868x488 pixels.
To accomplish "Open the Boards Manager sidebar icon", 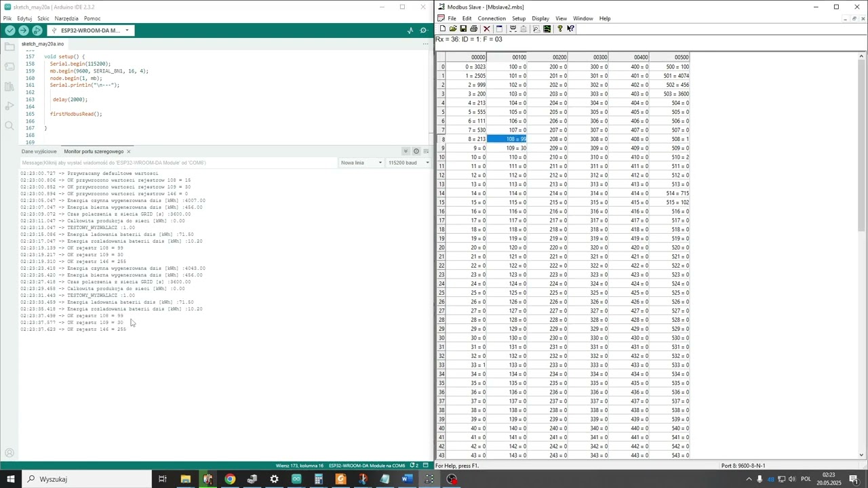I will coord(9,66).
